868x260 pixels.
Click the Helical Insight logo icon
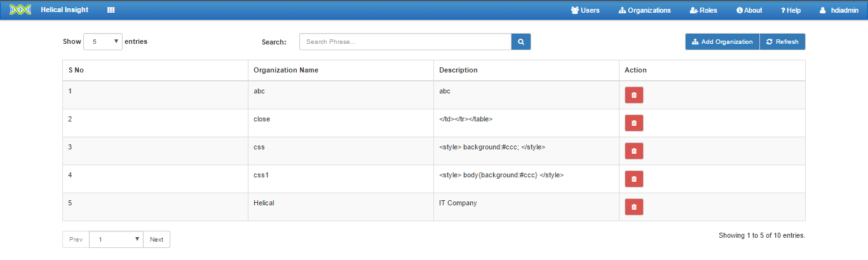[20, 10]
